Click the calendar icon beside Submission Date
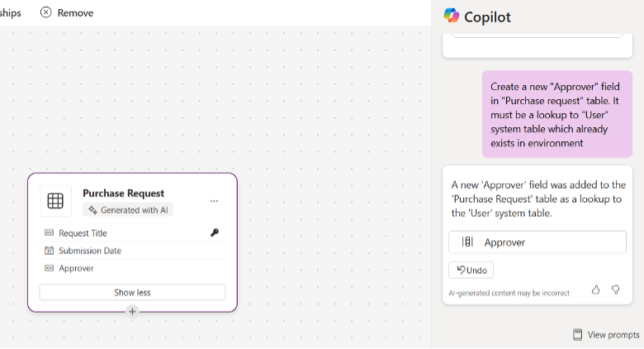This screenshot has height=349, width=644. point(49,251)
